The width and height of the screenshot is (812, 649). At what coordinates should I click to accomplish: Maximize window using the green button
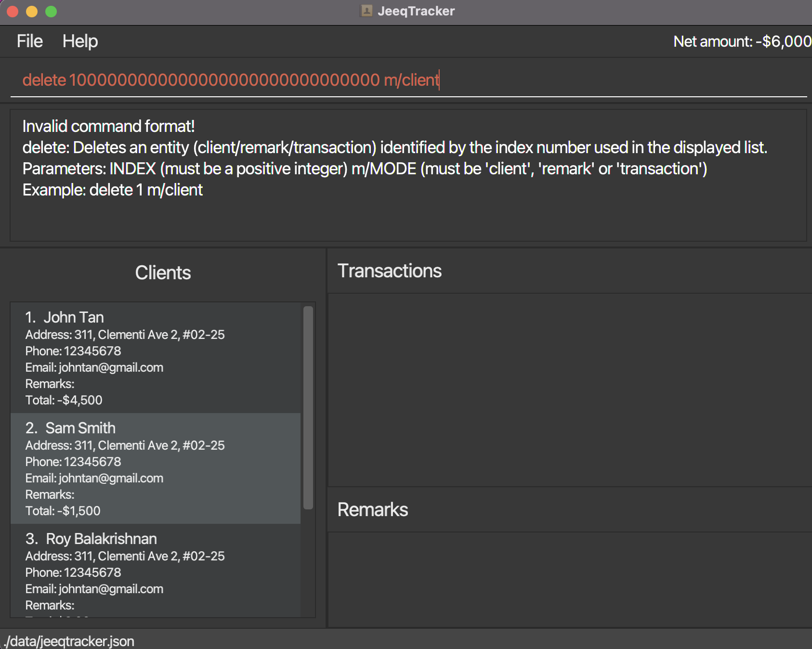pyautogui.click(x=51, y=11)
